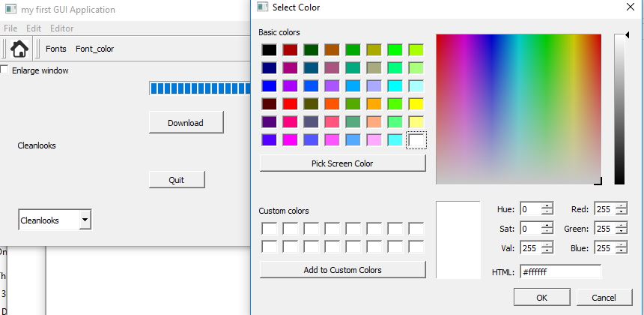Open the File menu

(x=10, y=28)
